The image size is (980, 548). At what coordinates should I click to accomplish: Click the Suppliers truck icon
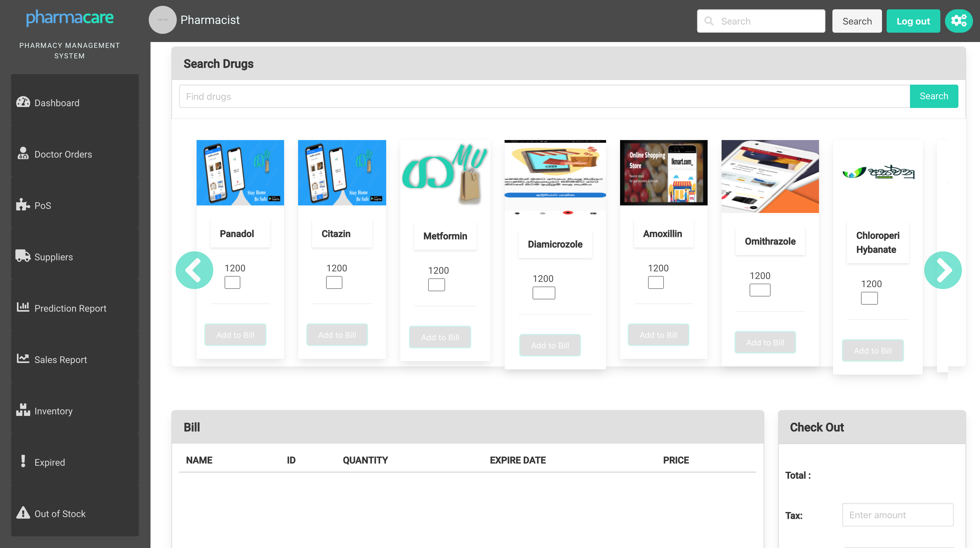point(23,256)
